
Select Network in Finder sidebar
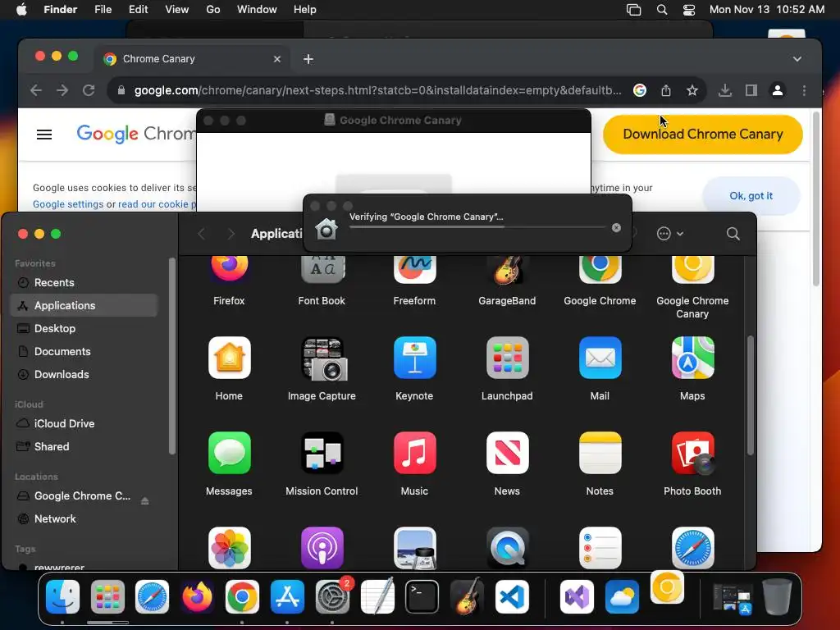pyautogui.click(x=84, y=519)
